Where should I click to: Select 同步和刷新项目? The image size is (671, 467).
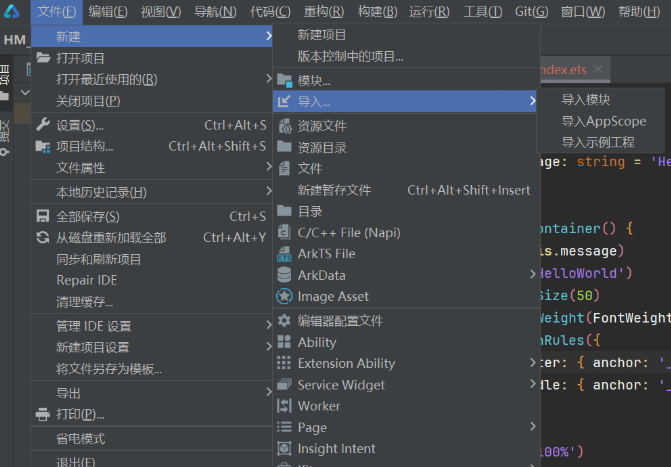tap(151, 259)
